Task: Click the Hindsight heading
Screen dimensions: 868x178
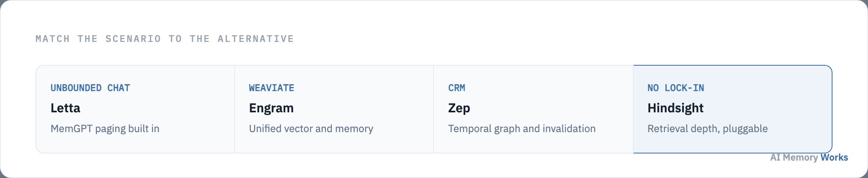Action: click(675, 108)
